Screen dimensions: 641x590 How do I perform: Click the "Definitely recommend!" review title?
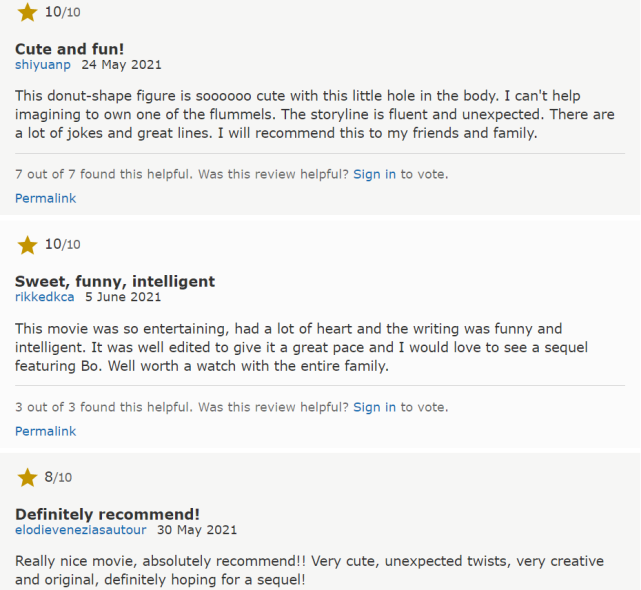coord(108,514)
